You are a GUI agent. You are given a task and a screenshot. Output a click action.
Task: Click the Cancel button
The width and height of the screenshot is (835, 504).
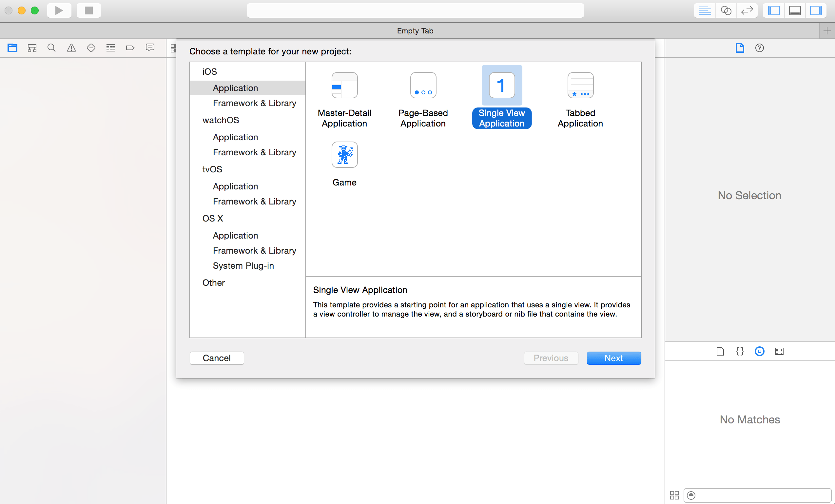tap(217, 358)
